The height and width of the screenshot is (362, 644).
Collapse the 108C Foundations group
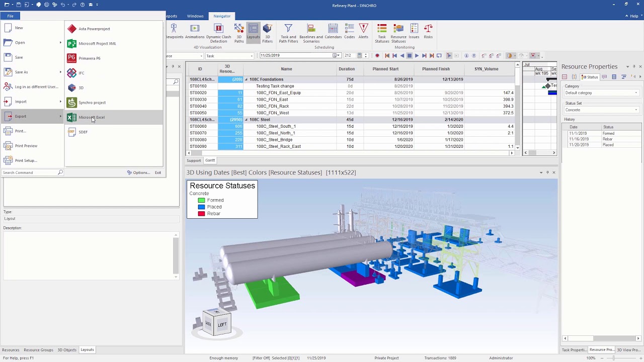[x=246, y=79]
